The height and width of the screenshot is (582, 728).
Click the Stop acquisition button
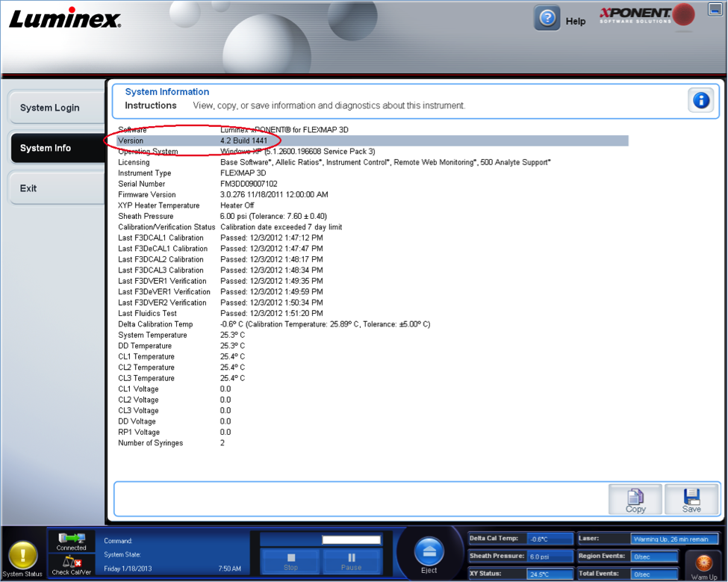coord(290,562)
